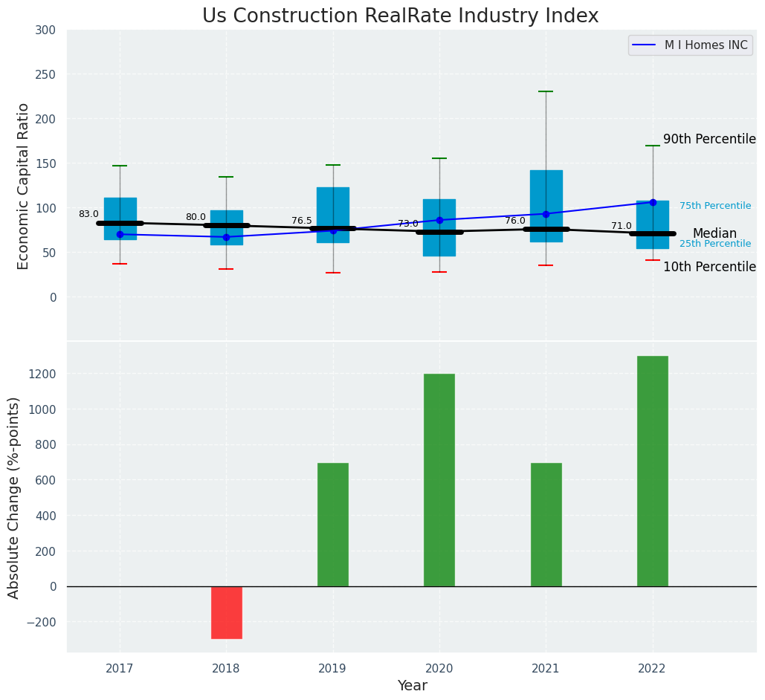Click the tallest green bar for 2022
765x700 pixels.
tap(652, 471)
